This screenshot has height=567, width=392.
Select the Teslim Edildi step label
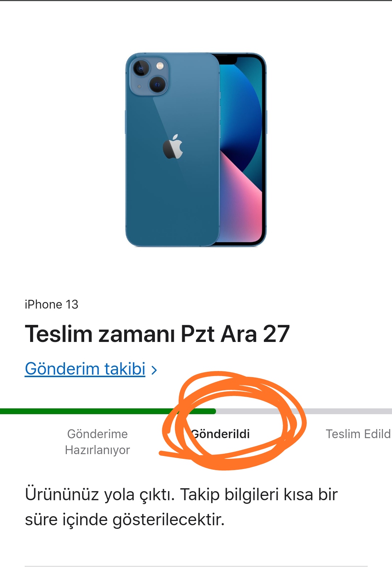[358, 434]
